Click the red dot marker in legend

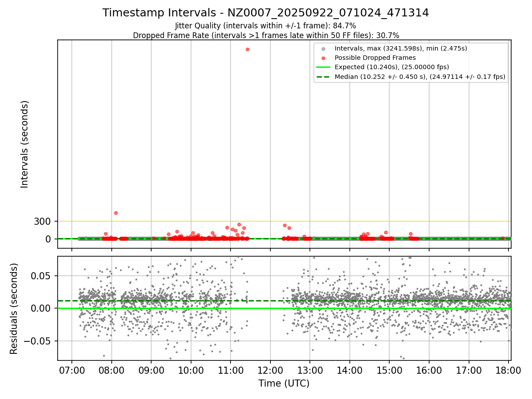click(x=324, y=58)
